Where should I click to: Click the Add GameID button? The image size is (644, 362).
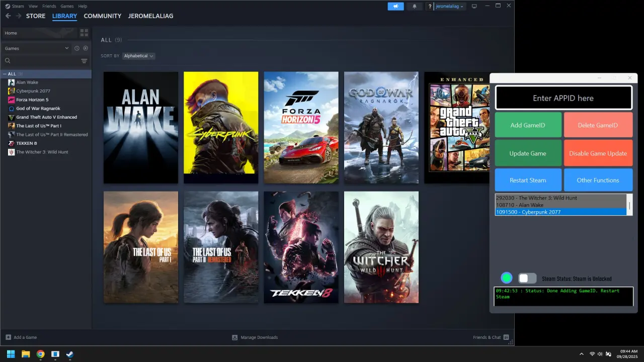coord(528,125)
